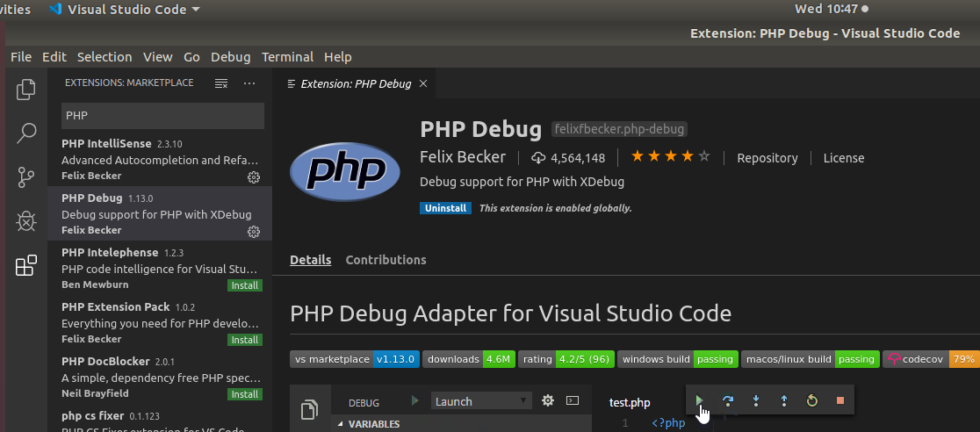Open the Repository link
Screen dimensions: 980x432
tap(767, 158)
